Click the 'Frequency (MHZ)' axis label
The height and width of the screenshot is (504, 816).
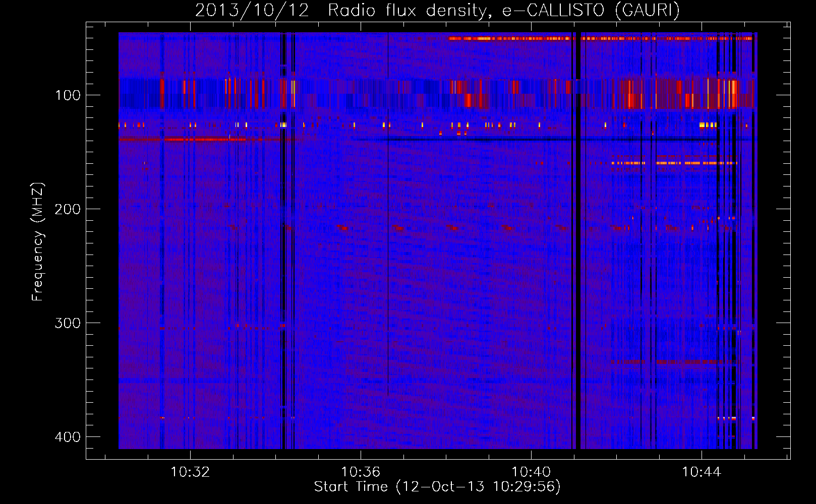(x=38, y=242)
